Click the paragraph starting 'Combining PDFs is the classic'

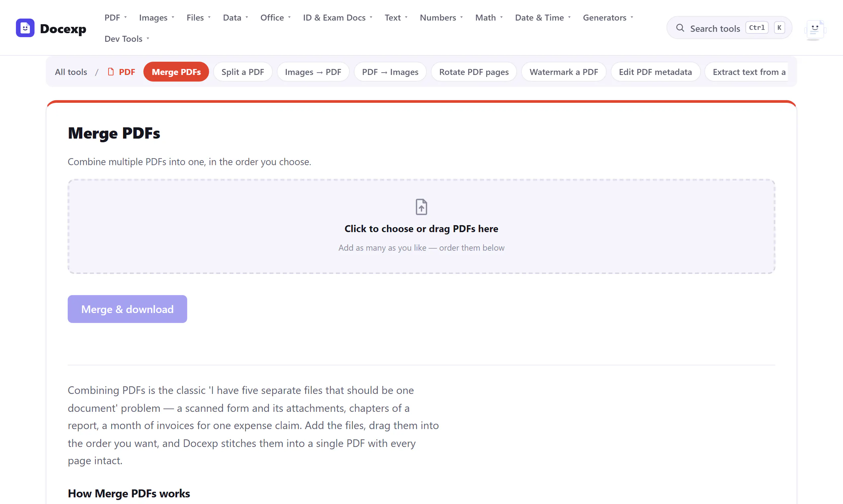[254, 425]
